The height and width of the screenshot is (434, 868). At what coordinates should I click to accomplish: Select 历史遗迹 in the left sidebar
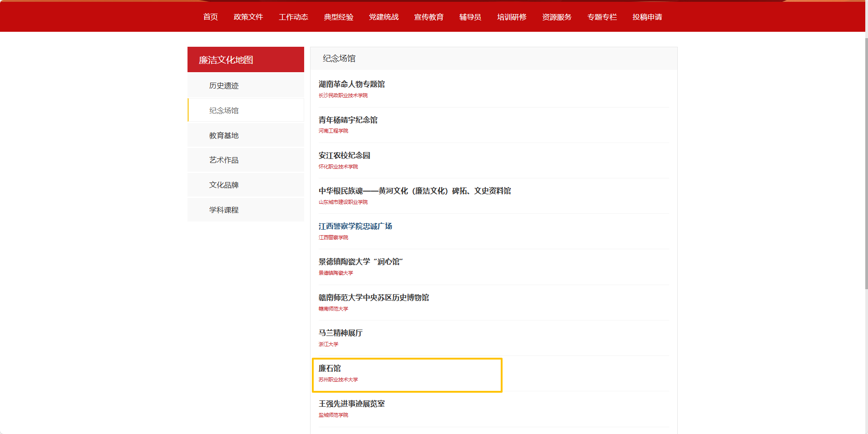tap(224, 85)
